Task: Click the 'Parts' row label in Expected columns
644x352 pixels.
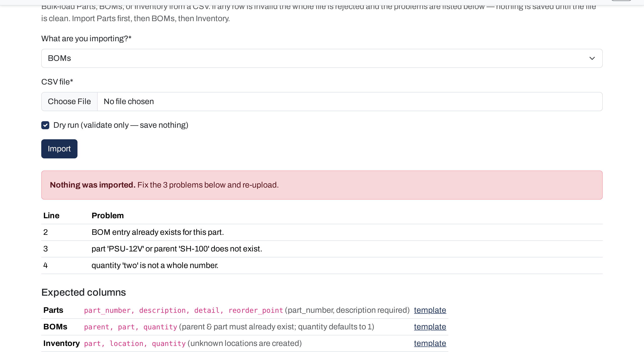Action: coord(53,310)
